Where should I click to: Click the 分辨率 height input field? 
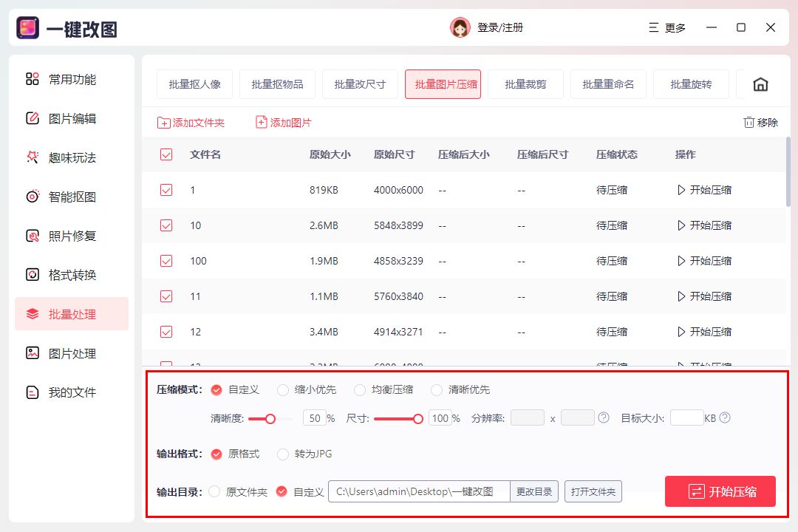(x=577, y=418)
